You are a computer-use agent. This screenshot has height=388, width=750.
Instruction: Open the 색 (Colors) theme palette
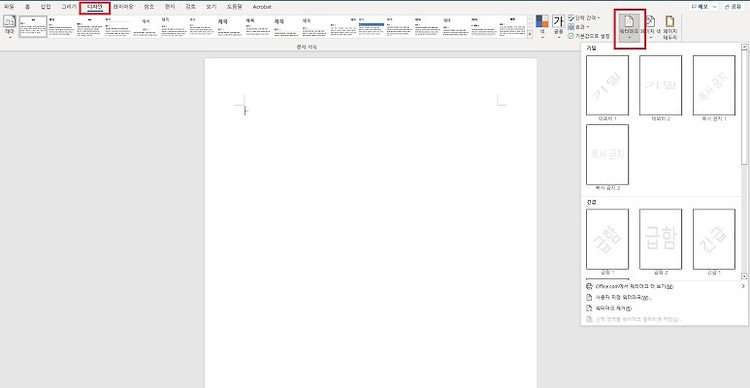pos(542,26)
